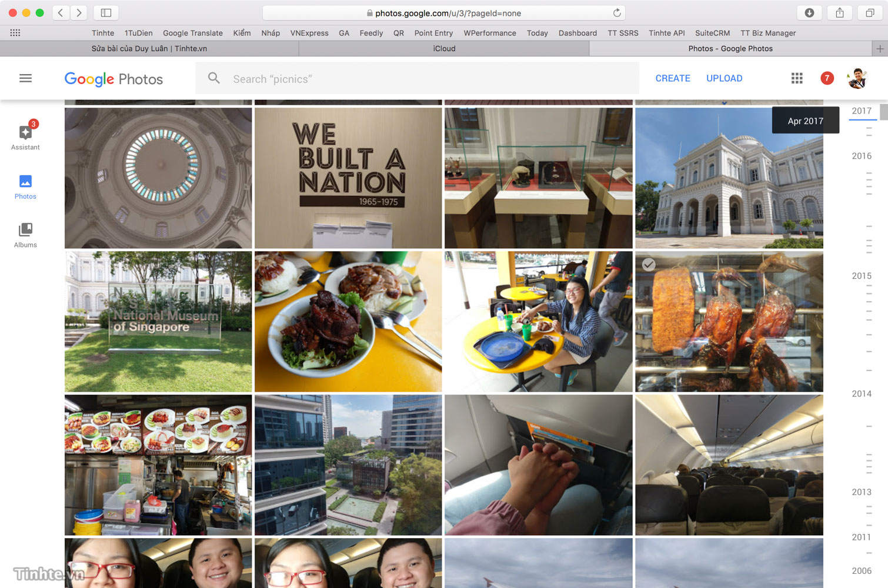Viewport: 888px width, 588px height.
Task: Open the Albums section
Action: tap(25, 235)
